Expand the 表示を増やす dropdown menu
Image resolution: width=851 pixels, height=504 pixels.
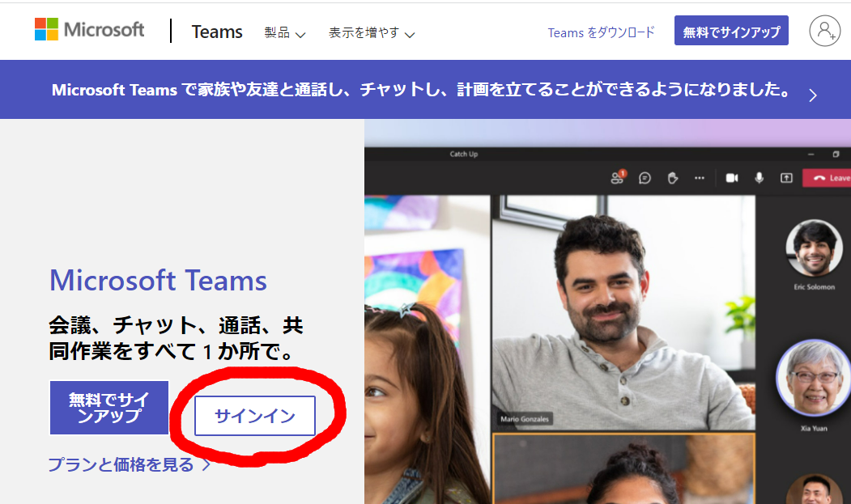[372, 33]
